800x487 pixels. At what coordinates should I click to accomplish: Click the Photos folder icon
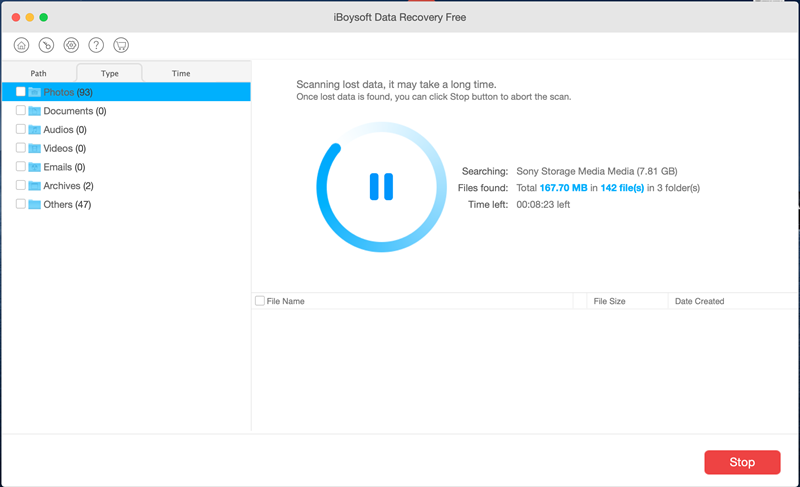click(x=34, y=92)
